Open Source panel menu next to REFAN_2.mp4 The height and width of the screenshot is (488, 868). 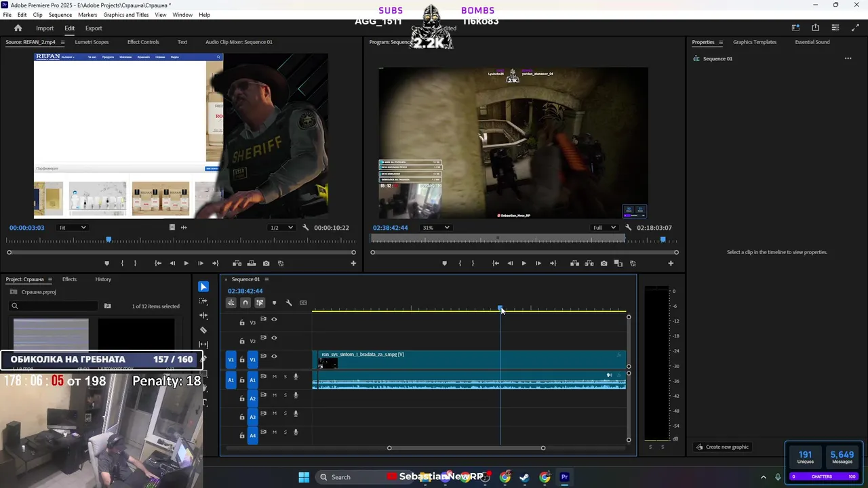[62, 42]
